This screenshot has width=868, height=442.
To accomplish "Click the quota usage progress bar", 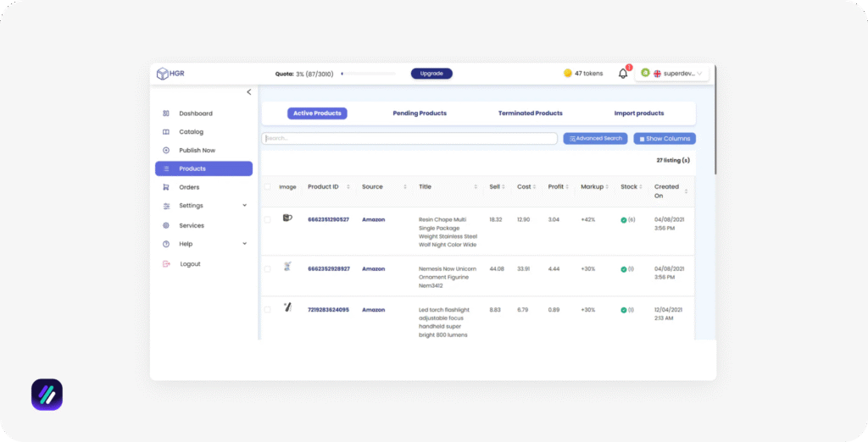I will (x=368, y=74).
